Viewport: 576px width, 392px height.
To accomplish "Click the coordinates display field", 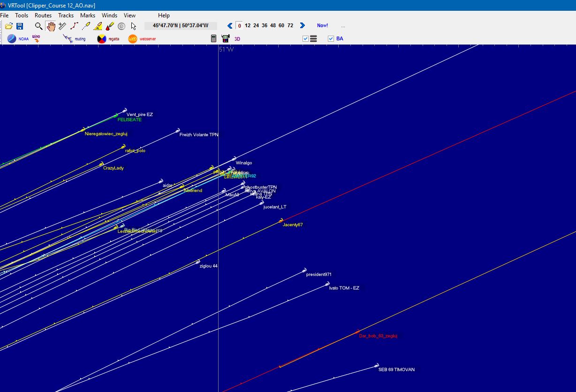I will (181, 26).
